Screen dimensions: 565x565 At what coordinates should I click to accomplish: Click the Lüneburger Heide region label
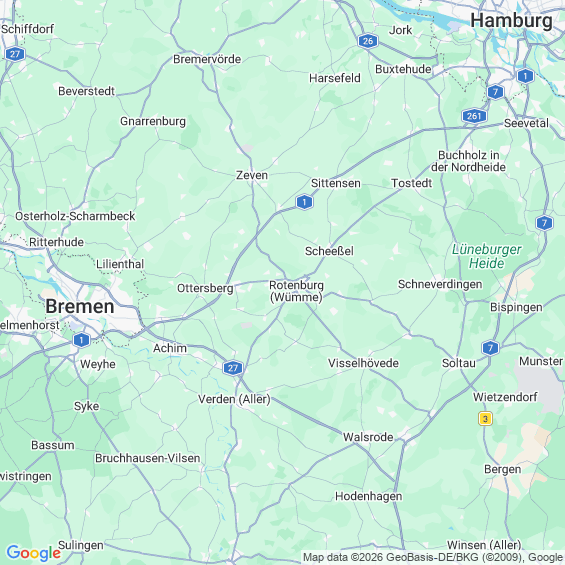click(x=486, y=256)
